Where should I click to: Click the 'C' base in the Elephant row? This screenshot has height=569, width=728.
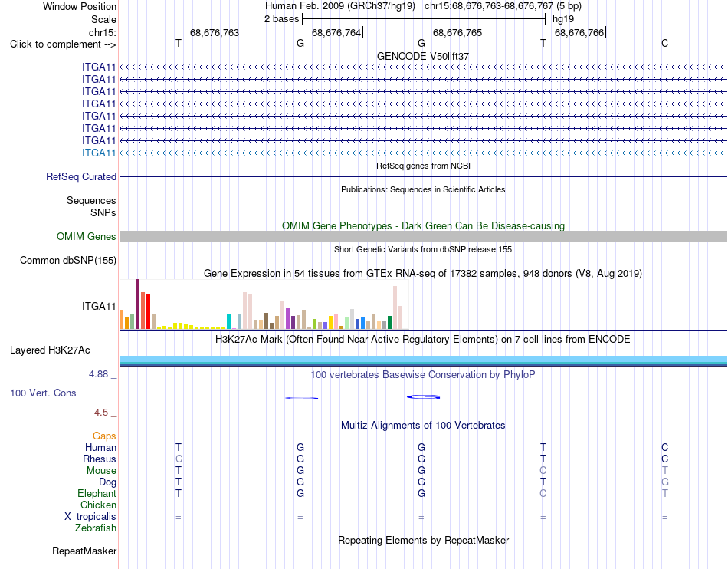tap(543, 493)
